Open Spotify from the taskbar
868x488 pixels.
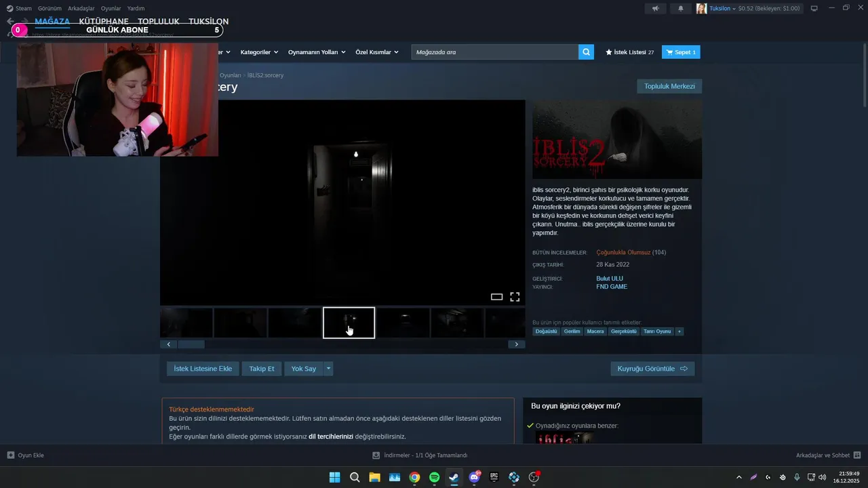[x=434, y=477]
